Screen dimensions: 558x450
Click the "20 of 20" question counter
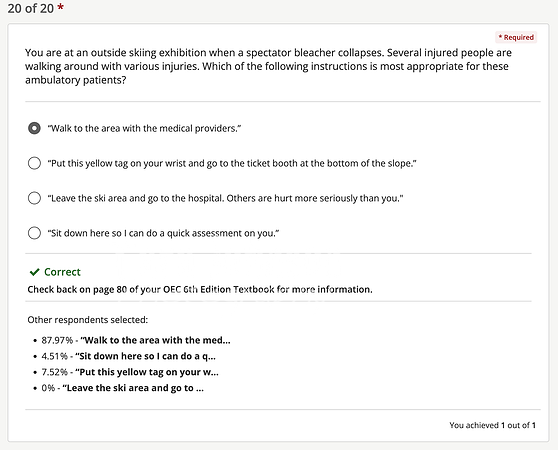click(x=31, y=8)
